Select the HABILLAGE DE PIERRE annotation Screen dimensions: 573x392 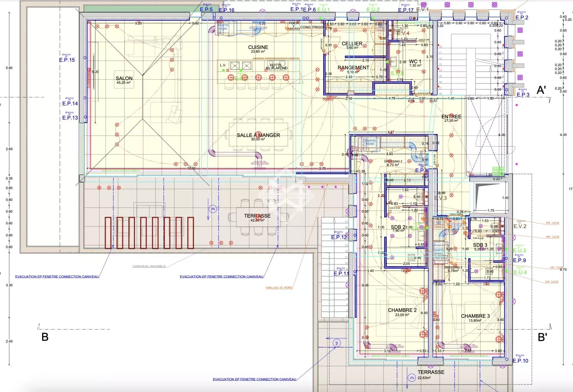(x=279, y=288)
